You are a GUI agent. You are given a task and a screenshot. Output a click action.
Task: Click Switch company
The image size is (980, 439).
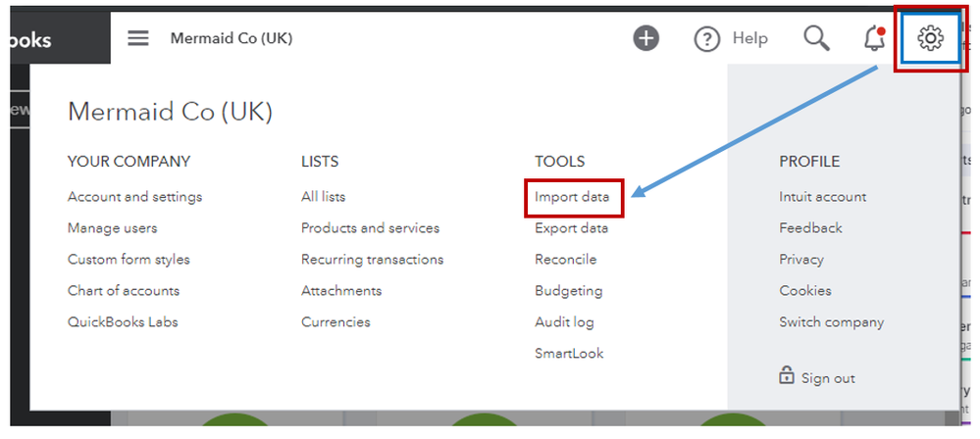pyautogui.click(x=831, y=322)
